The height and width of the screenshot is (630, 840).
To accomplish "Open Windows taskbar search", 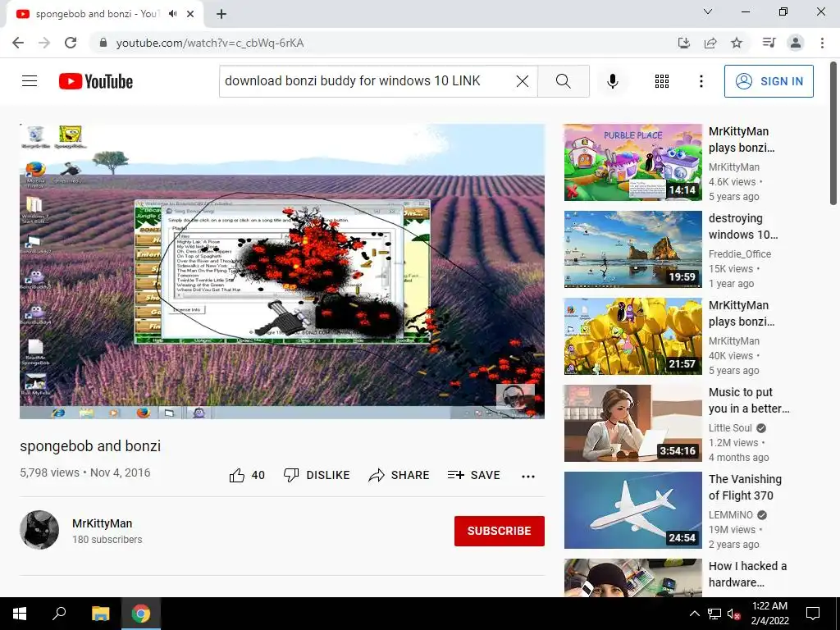I will pyautogui.click(x=59, y=614).
